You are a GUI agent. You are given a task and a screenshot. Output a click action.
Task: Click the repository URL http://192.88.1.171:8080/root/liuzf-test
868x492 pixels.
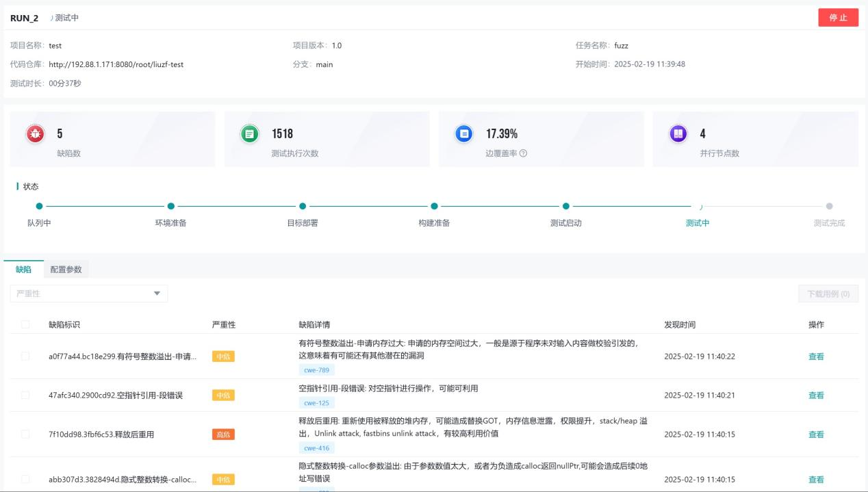pyautogui.click(x=116, y=64)
